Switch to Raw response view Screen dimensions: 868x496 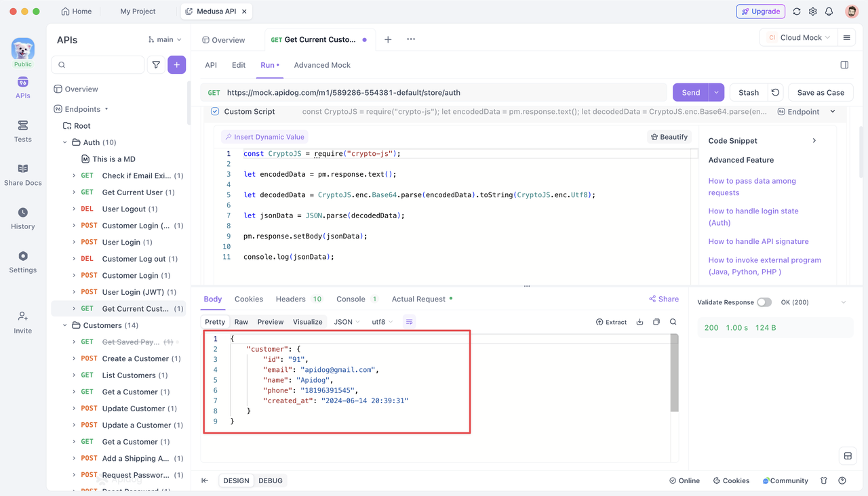[x=241, y=322]
